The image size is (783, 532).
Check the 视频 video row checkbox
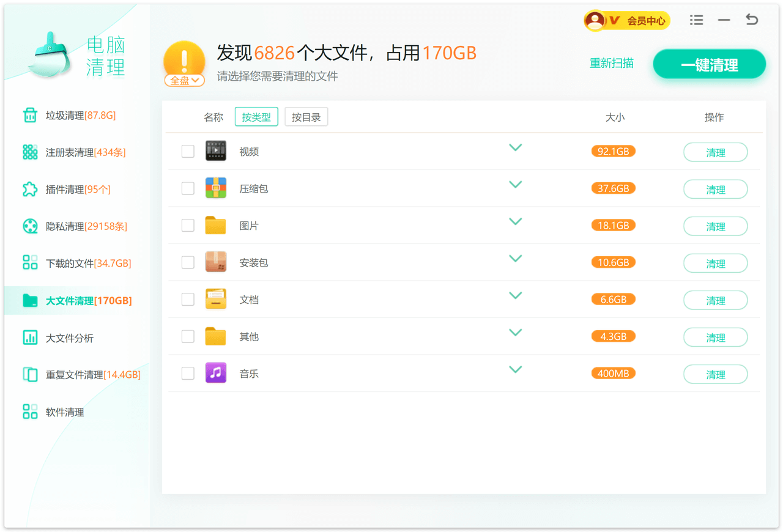(188, 151)
